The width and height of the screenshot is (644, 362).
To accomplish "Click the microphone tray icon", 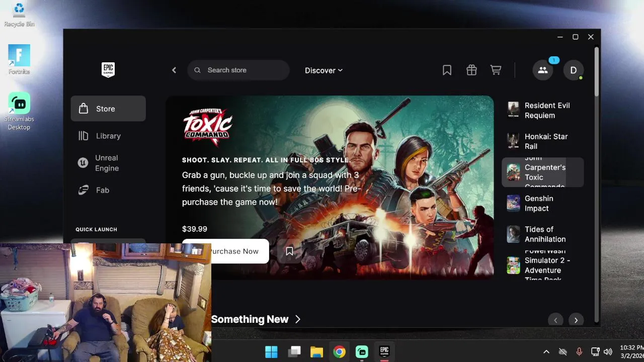I will tap(579, 352).
